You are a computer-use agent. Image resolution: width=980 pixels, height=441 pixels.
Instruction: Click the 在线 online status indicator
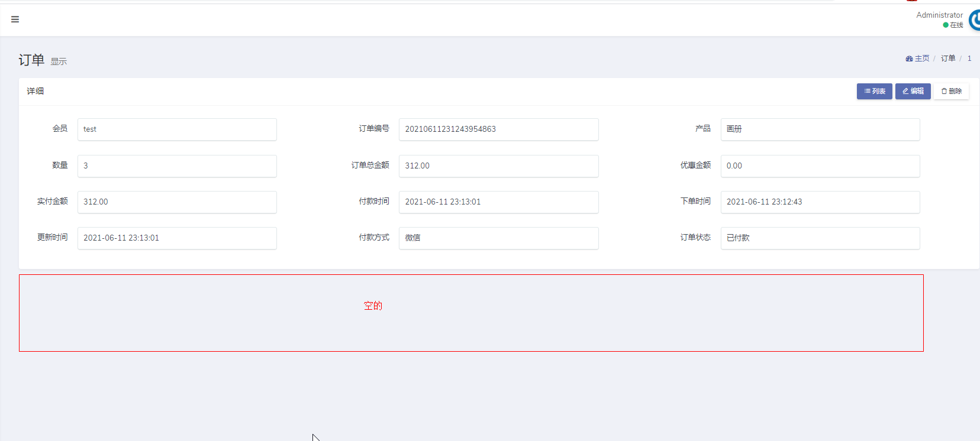point(953,25)
